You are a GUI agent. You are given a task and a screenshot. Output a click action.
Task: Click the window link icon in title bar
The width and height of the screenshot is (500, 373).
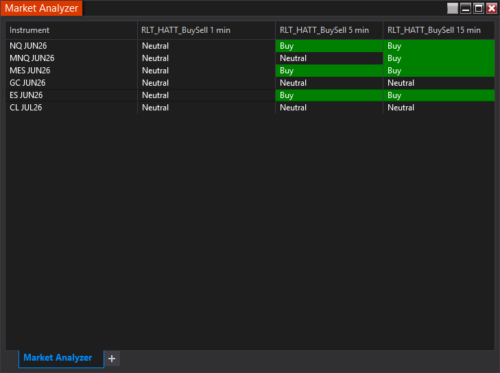pyautogui.click(x=452, y=8)
